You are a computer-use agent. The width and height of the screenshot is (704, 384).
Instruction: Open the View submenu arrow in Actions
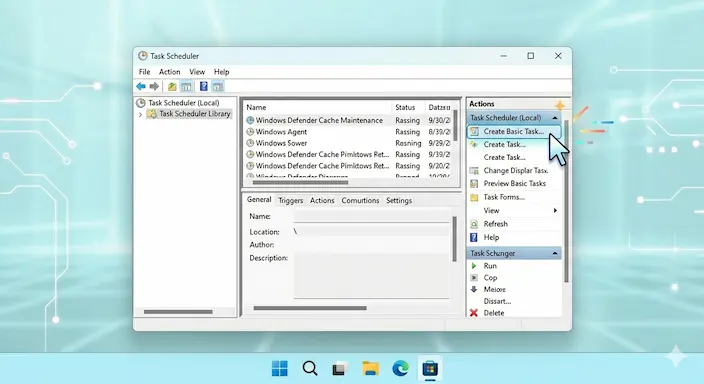pyautogui.click(x=555, y=211)
